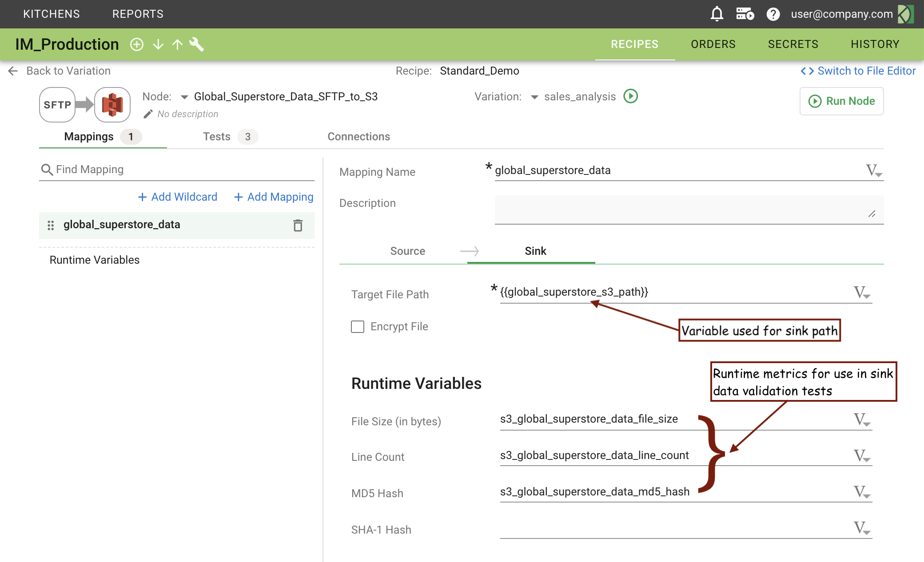Screen dimensions: 924x562
Task: Click the Find Mapping search field
Action: pyautogui.click(x=177, y=170)
